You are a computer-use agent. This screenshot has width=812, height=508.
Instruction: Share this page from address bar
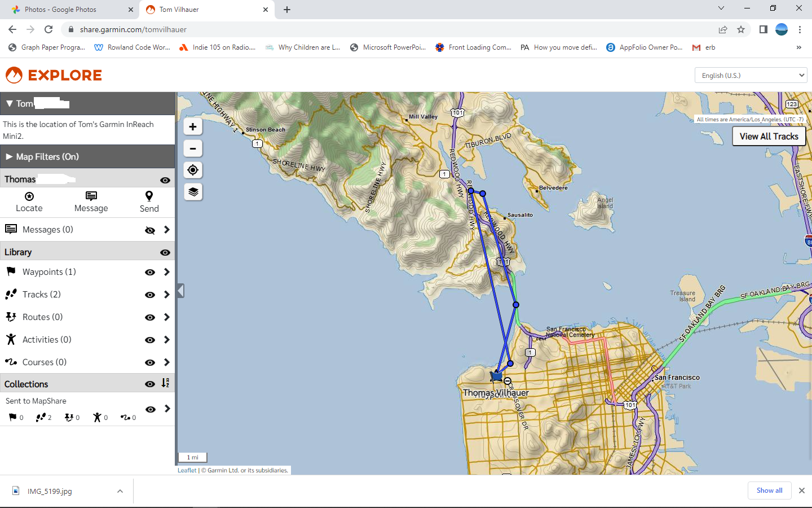tap(723, 29)
